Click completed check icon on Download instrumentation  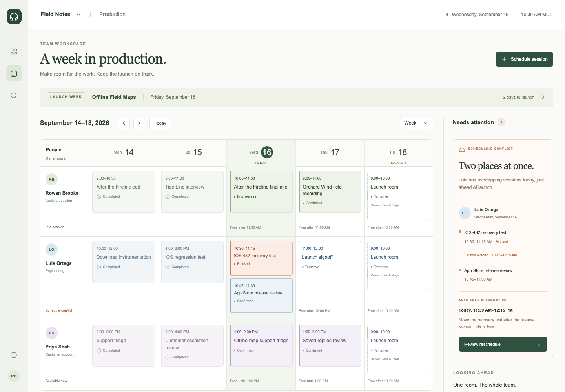click(x=99, y=267)
